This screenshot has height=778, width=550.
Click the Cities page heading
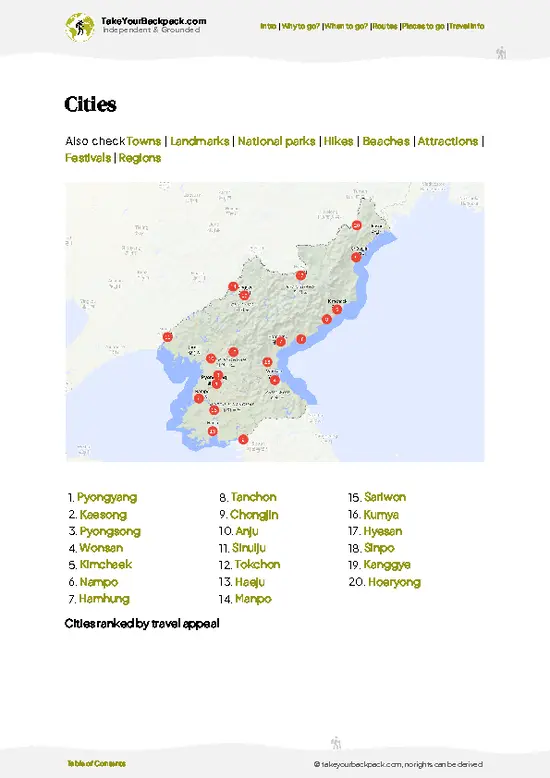click(90, 104)
